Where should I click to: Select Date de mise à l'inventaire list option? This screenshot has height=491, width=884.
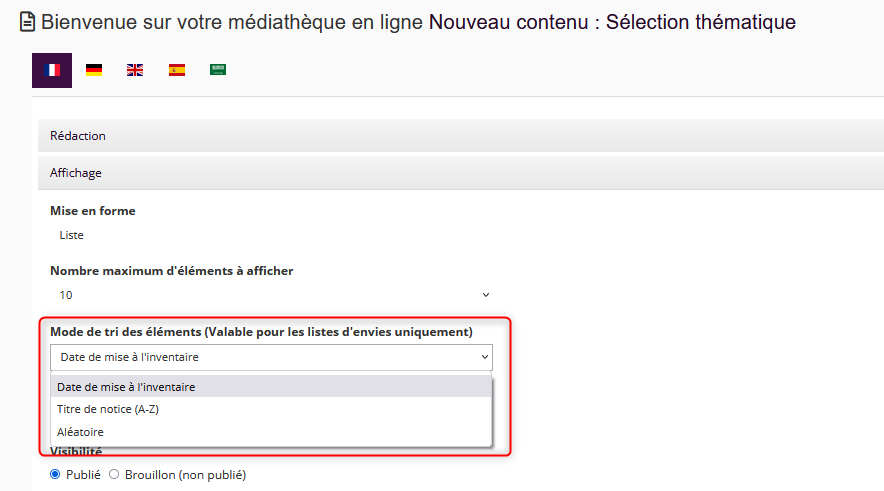(x=126, y=387)
